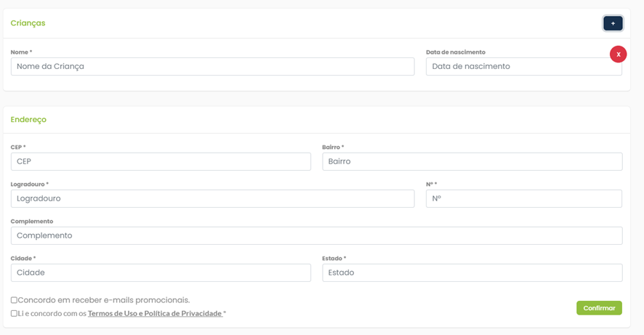Select the Data de nascimento field
The image size is (644, 335).
tap(523, 66)
